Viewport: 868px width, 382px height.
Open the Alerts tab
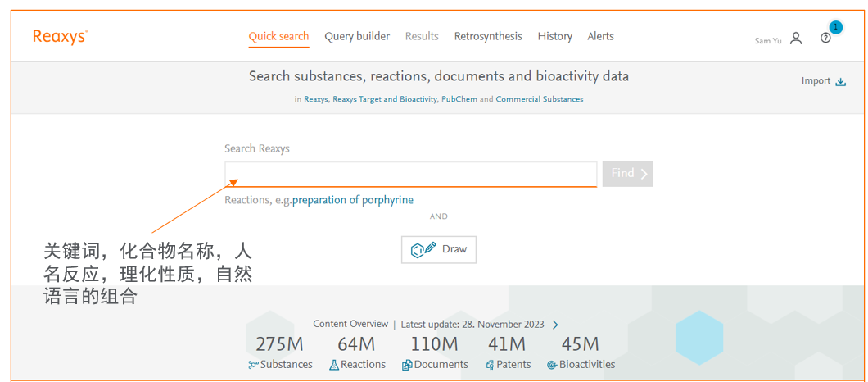[x=600, y=37]
